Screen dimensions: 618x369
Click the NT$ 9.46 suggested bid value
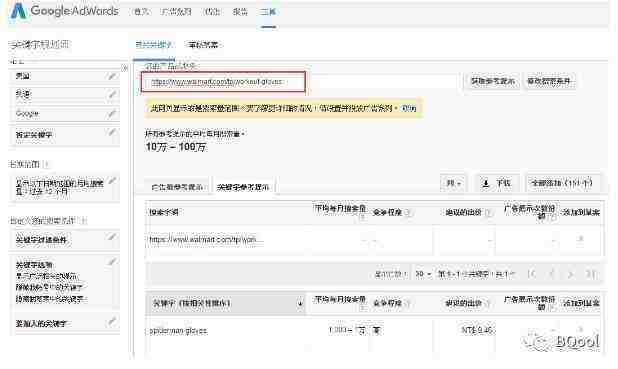click(x=477, y=330)
